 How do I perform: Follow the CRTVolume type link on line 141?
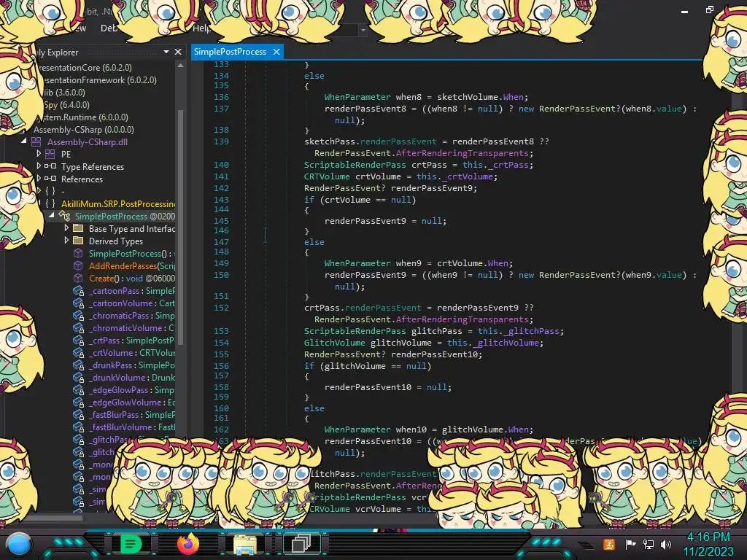(x=327, y=176)
